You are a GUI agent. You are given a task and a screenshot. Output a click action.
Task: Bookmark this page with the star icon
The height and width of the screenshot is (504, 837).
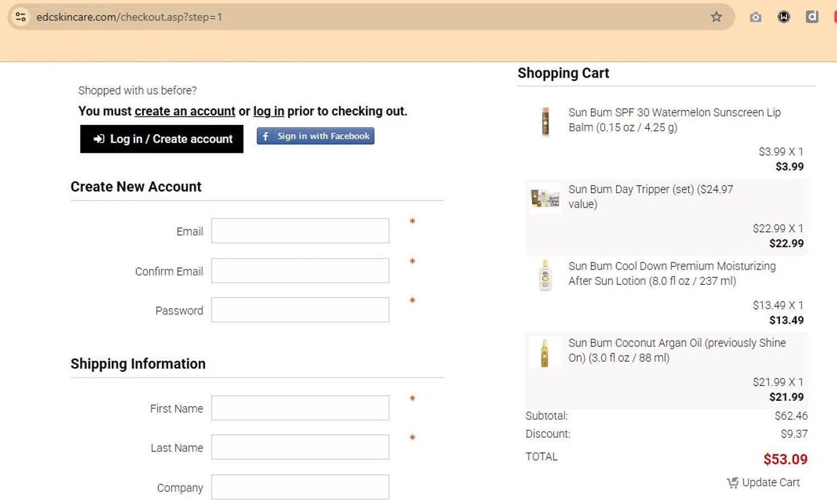[716, 17]
